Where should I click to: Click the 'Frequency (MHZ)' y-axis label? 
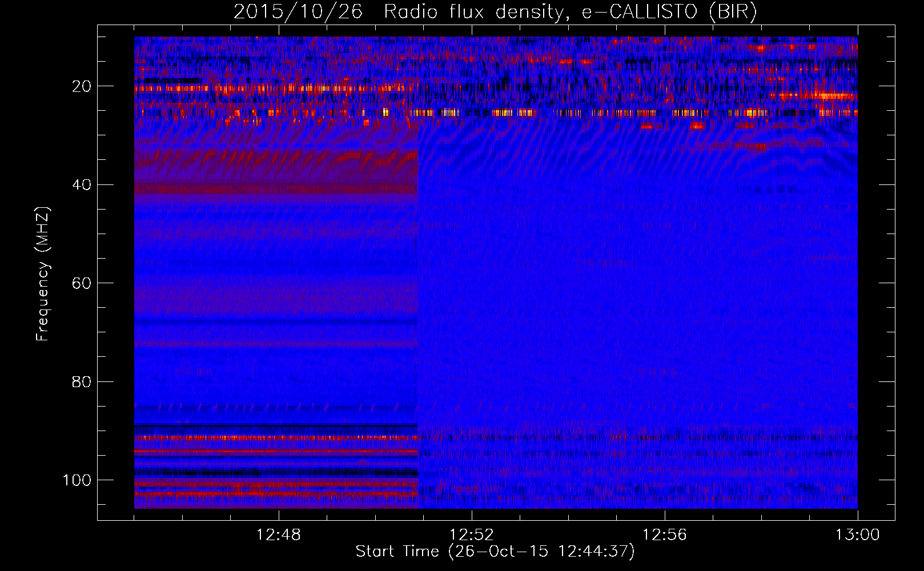(43, 274)
